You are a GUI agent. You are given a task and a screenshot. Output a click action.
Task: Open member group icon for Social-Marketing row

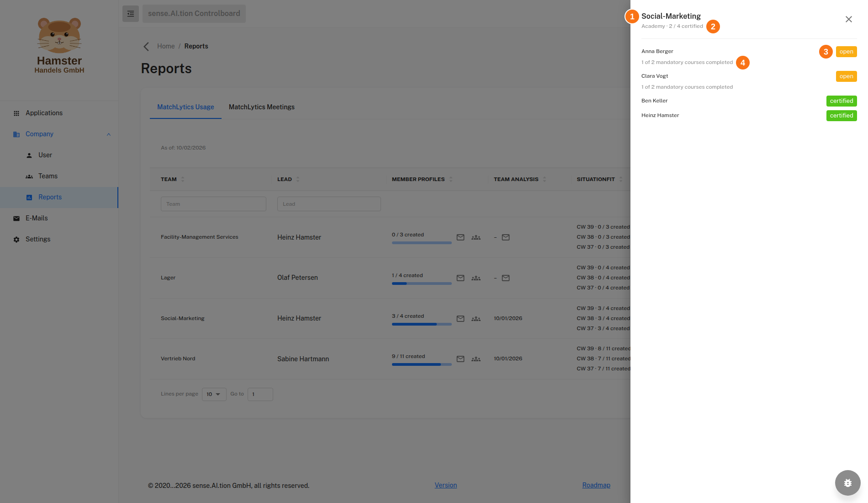coord(476,319)
